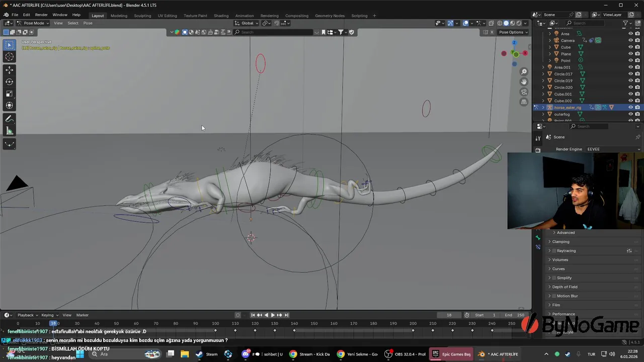This screenshot has height=362, width=644.
Task: Enable the Simplify checkbox
Action: [x=554, y=278]
